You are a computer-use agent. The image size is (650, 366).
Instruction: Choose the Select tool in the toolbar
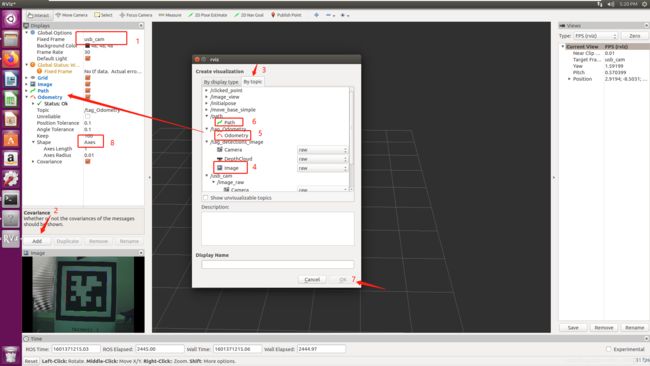104,15
